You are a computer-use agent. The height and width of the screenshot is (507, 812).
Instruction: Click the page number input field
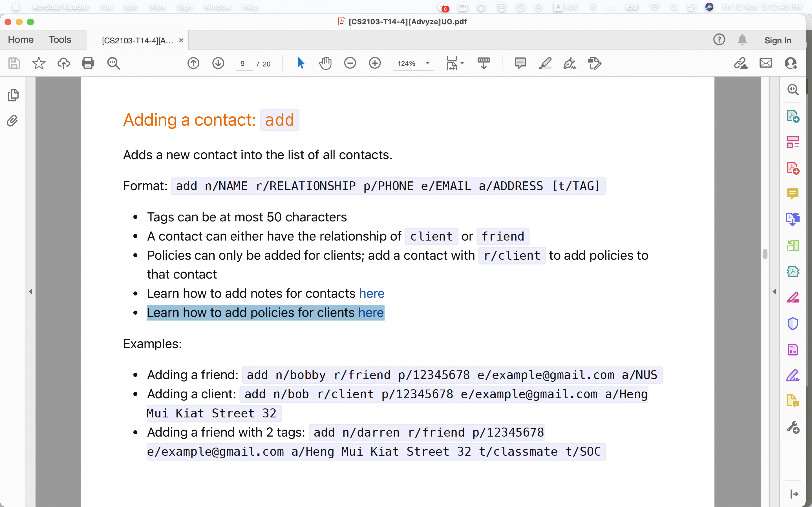[x=243, y=64]
